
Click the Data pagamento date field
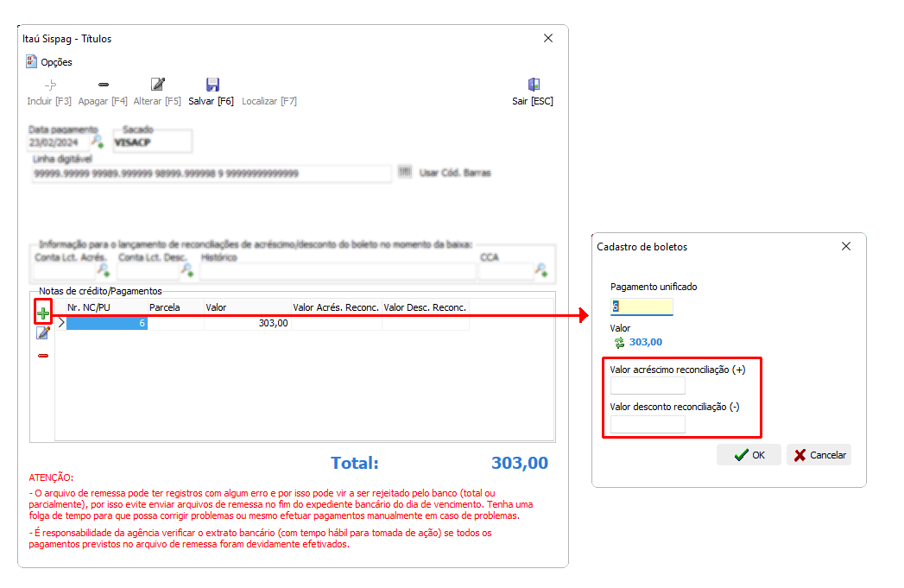[59, 142]
